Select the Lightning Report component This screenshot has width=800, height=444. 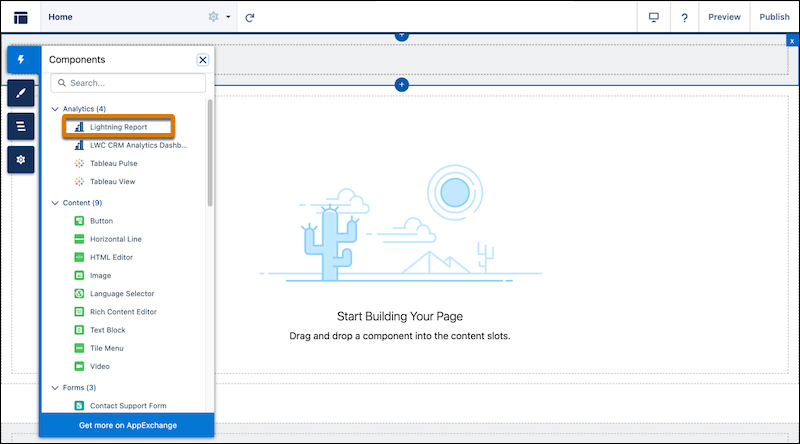tap(118, 127)
